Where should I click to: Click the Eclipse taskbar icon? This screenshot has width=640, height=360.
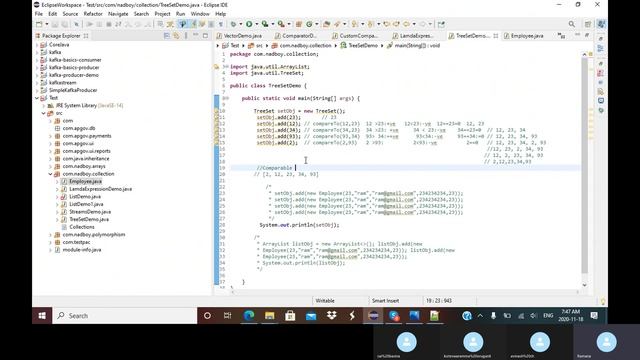(x=373, y=316)
